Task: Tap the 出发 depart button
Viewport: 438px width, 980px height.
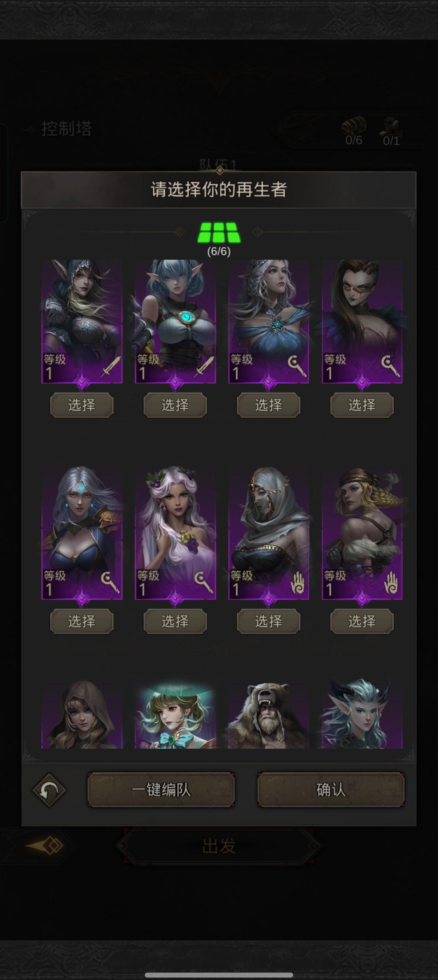Action: pyautogui.click(x=219, y=846)
